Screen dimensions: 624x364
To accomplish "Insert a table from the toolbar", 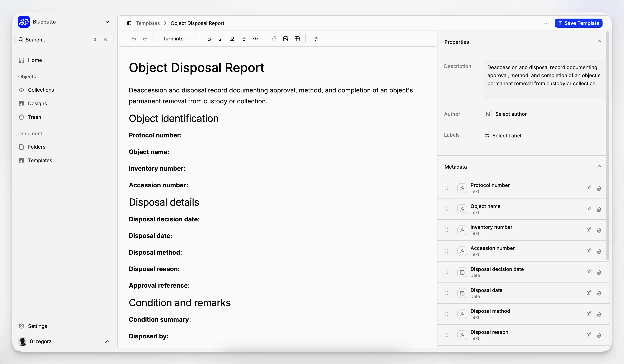I will [x=297, y=39].
